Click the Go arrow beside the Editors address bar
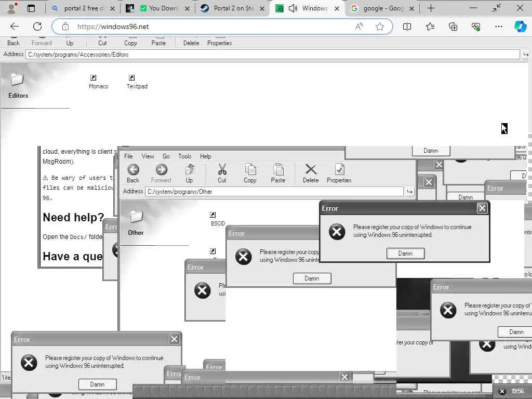 526,54
